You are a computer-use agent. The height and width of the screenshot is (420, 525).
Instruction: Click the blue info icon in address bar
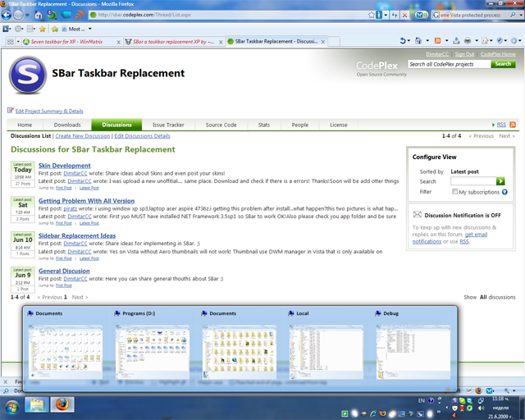379,15
